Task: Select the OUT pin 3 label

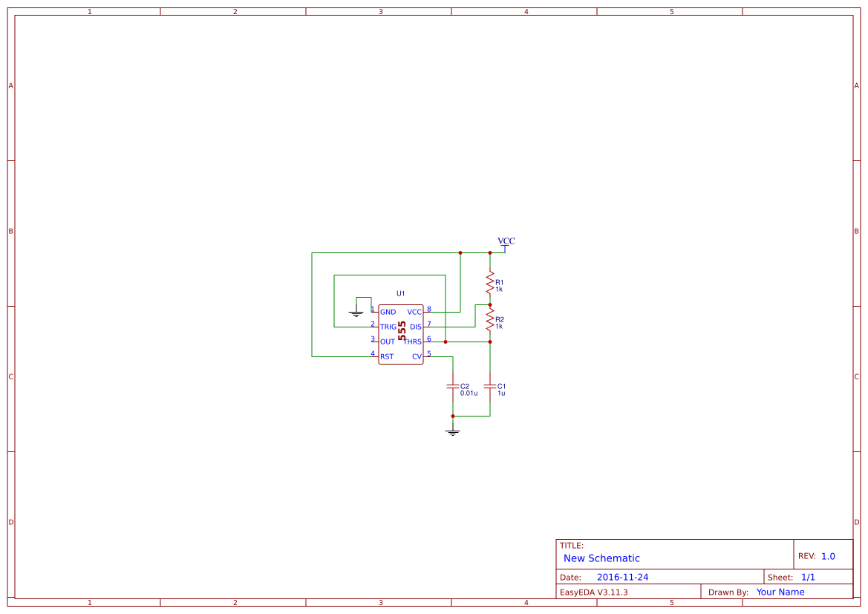Action: 387,342
